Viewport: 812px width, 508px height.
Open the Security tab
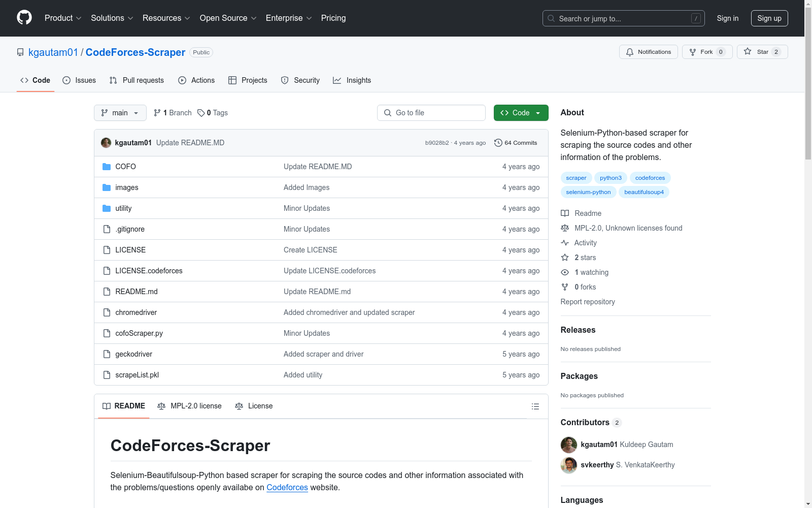[300, 80]
